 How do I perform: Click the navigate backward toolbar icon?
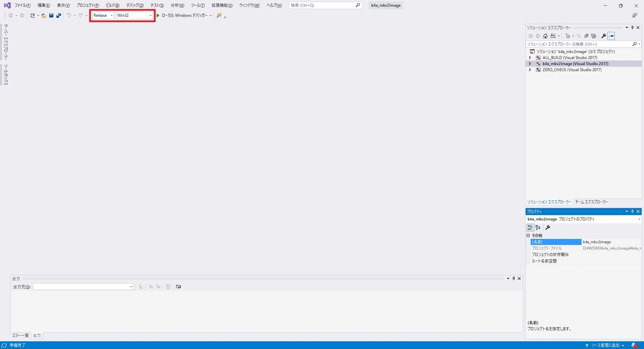[11, 16]
